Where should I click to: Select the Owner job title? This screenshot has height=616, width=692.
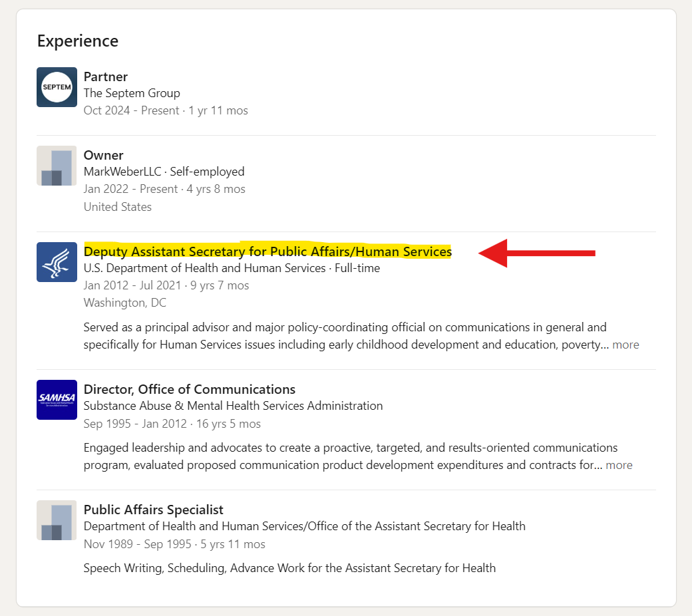pos(103,155)
